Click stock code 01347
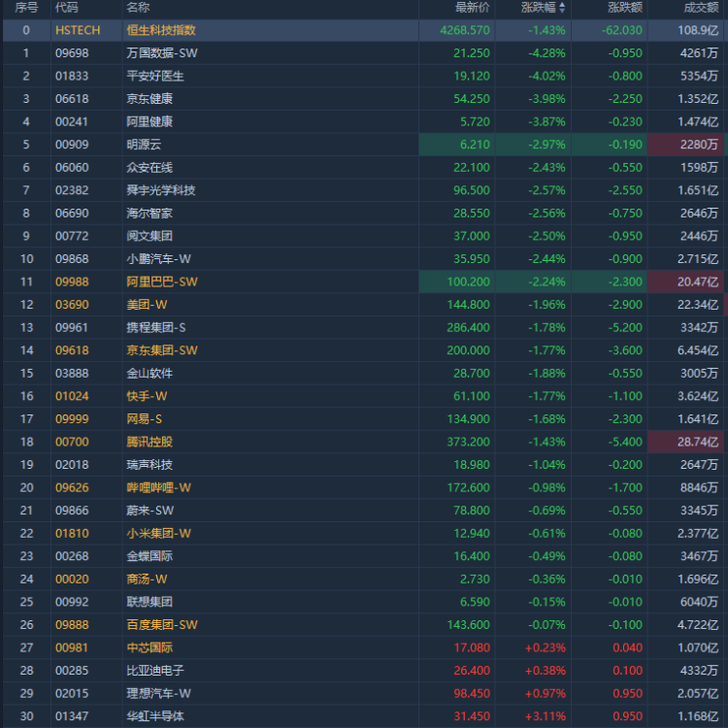728x728 pixels. coord(72,716)
